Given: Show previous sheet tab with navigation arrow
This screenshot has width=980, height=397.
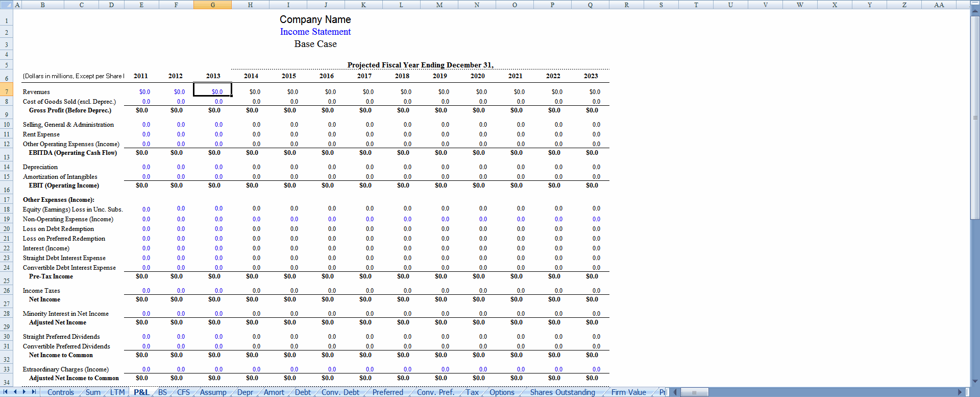Looking at the screenshot, I should 15,392.
